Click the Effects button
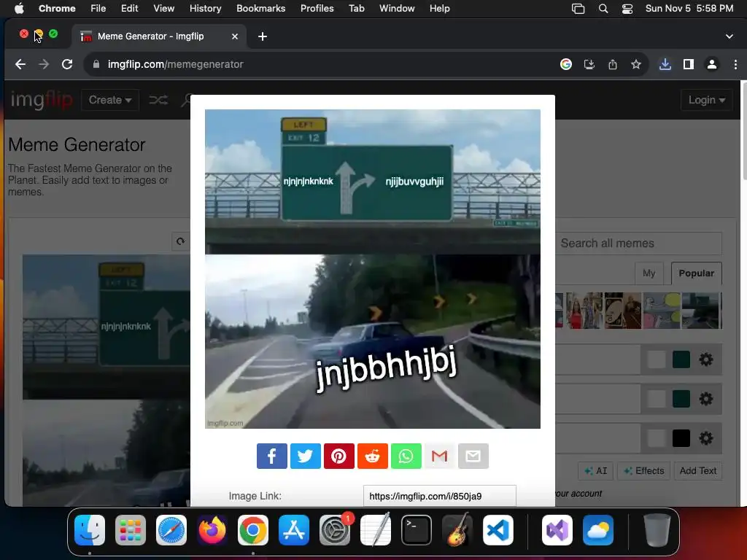Screen dimensions: 747x560 pos(643,471)
